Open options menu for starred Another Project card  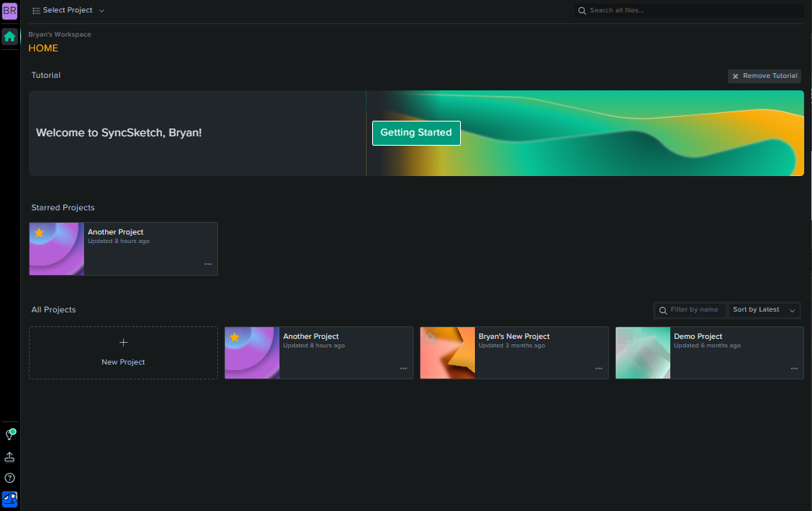(208, 264)
